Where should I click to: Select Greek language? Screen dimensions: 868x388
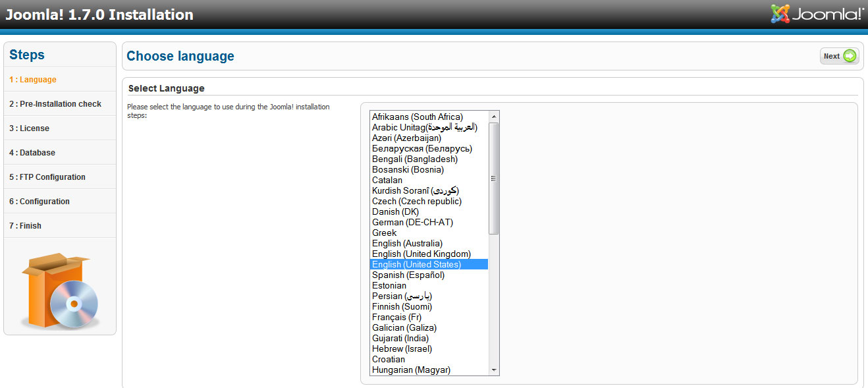(x=429, y=233)
